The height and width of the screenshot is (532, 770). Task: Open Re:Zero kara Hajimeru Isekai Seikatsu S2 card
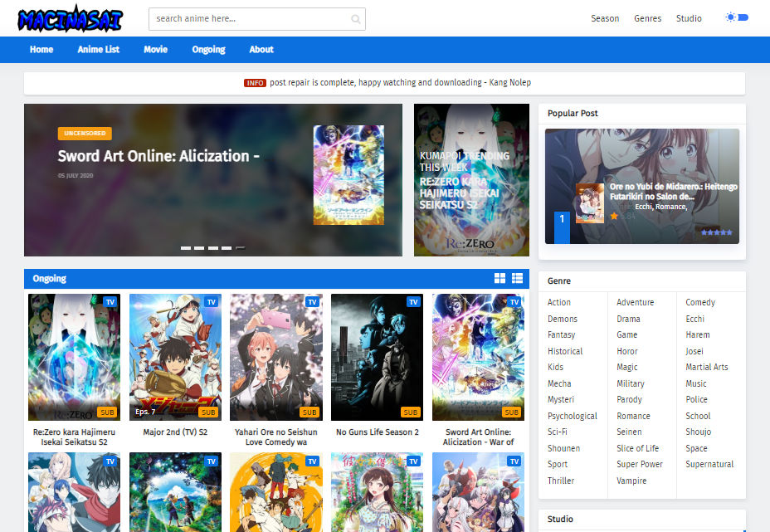click(74, 357)
